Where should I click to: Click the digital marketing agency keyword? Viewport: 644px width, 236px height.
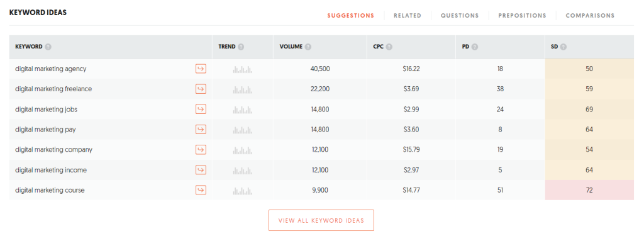pos(51,69)
